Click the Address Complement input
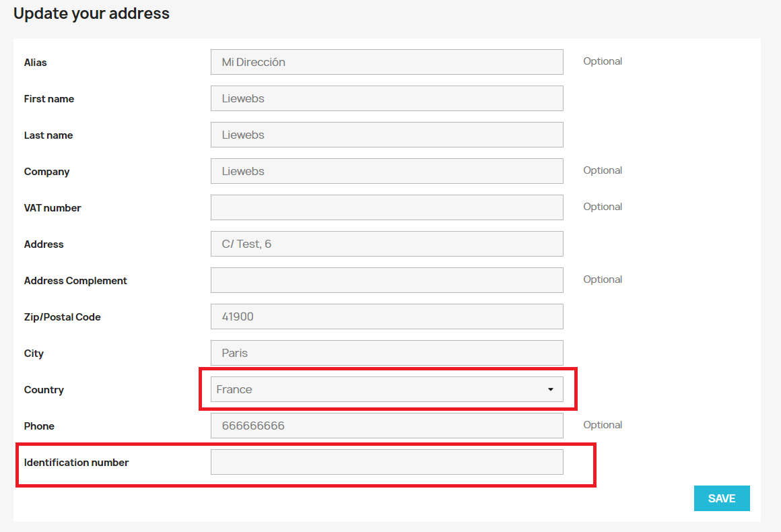Screen dimensions: 781x532 [387, 280]
